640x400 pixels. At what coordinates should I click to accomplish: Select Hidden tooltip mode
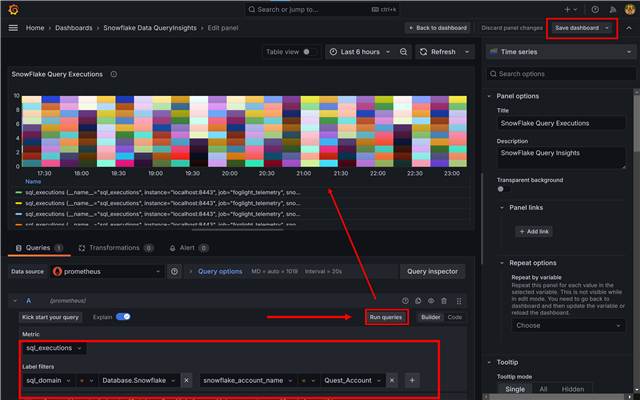click(573, 389)
